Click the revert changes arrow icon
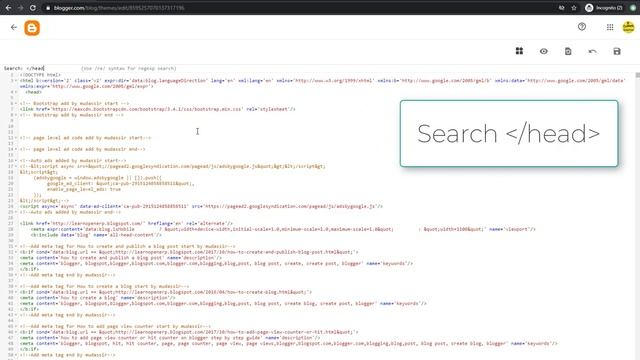This screenshot has width=640, height=360. (x=593, y=51)
